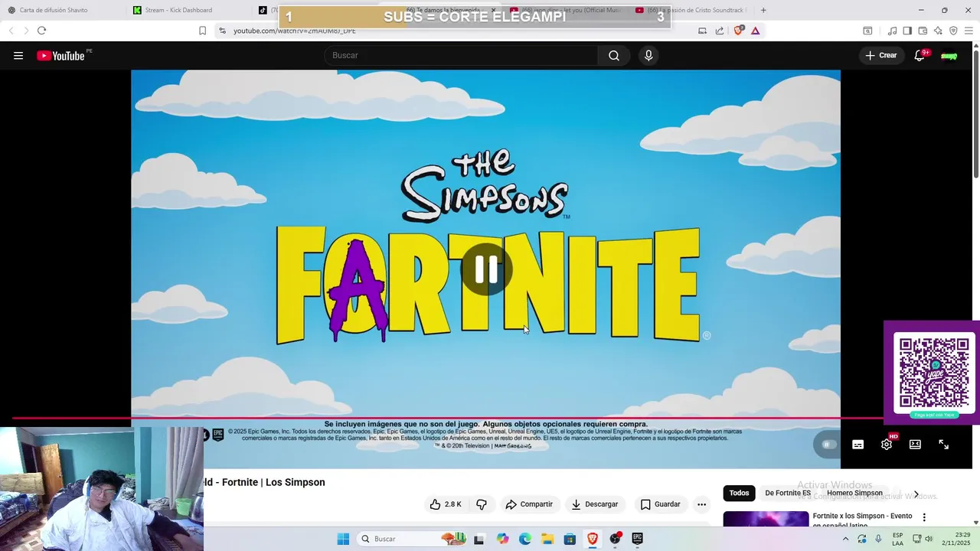Open Epic Games Launcher from taskbar
This screenshot has height=551, width=980.
coord(637,539)
